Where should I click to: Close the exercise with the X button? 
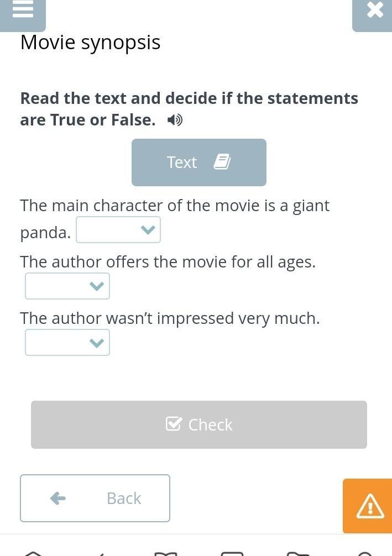coord(374,11)
